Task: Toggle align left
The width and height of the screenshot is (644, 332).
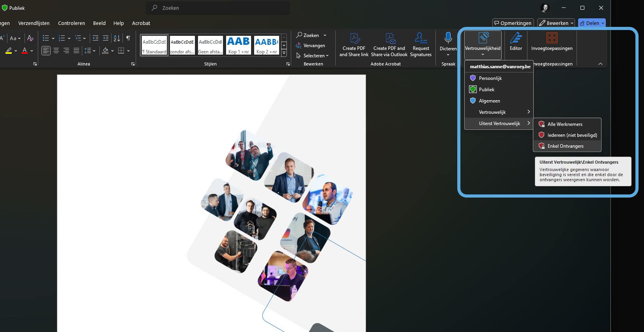Action: [46, 51]
